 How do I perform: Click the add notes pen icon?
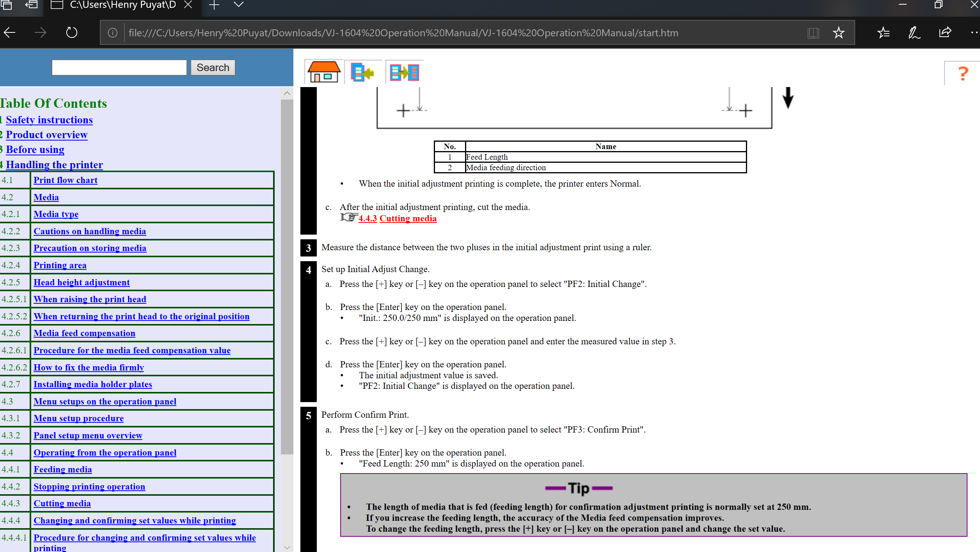[x=914, y=33]
